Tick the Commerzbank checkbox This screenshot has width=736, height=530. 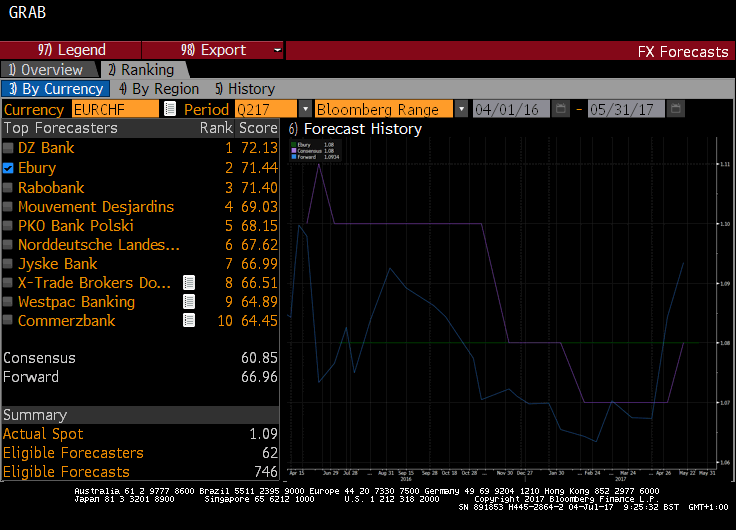coord(8,321)
